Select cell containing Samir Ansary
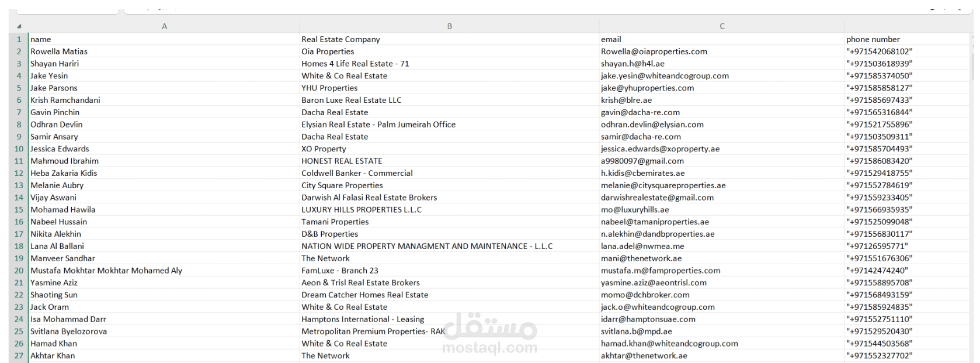Screen dimensions: 980x363 pyautogui.click(x=164, y=137)
